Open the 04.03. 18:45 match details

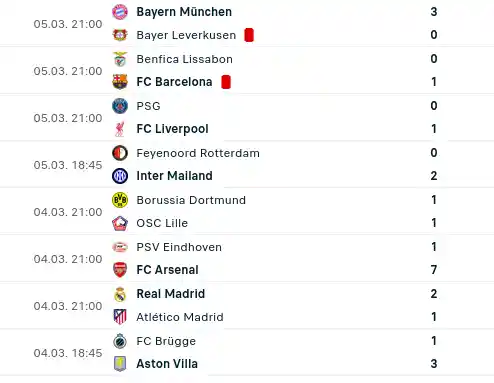click(x=247, y=353)
